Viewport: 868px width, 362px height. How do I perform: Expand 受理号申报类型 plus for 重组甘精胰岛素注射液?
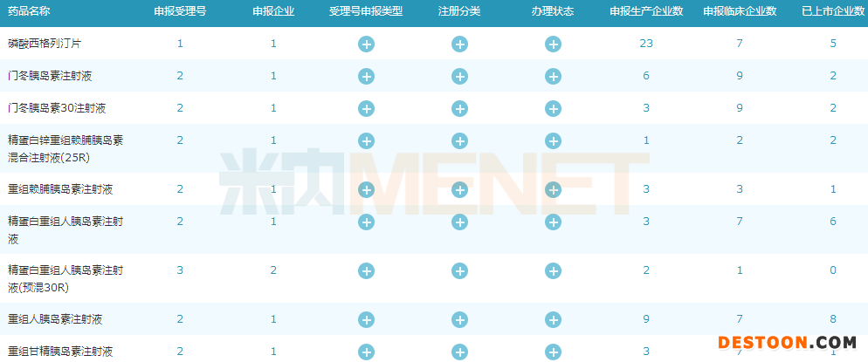[x=366, y=352]
